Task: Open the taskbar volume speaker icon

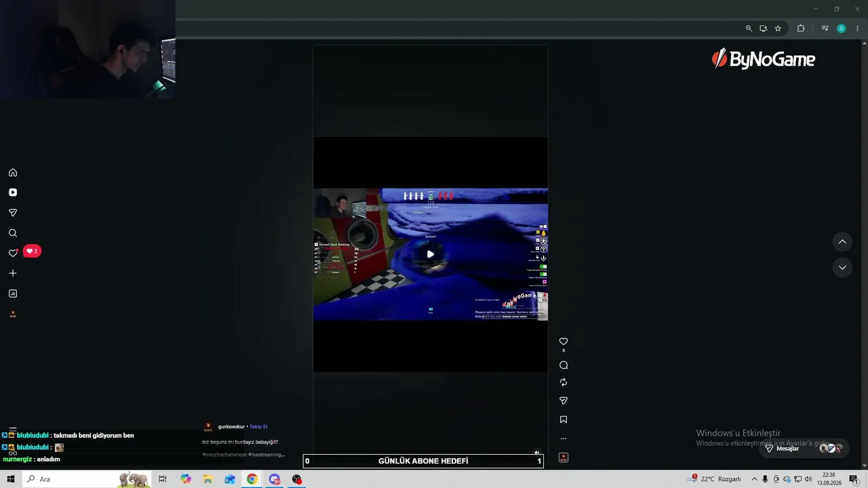Action: (x=808, y=479)
